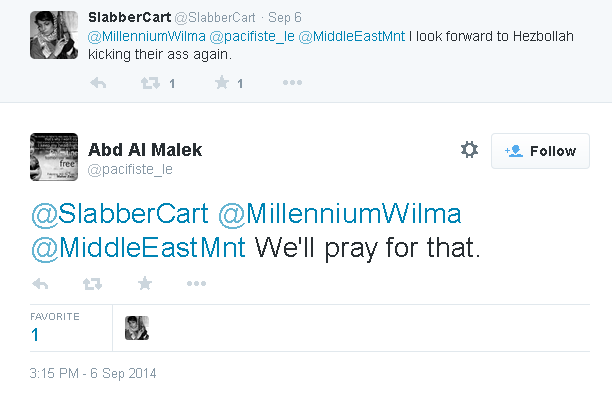View the user who favorited this tweet

pyautogui.click(x=137, y=328)
